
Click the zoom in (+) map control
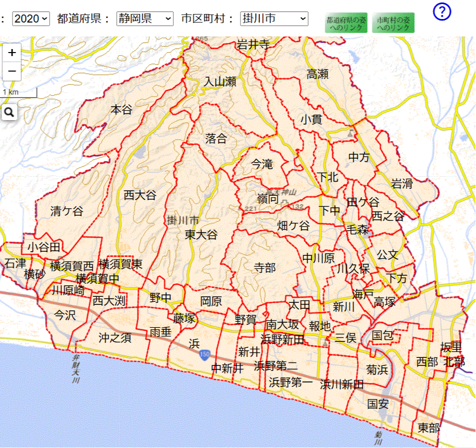coord(12,52)
